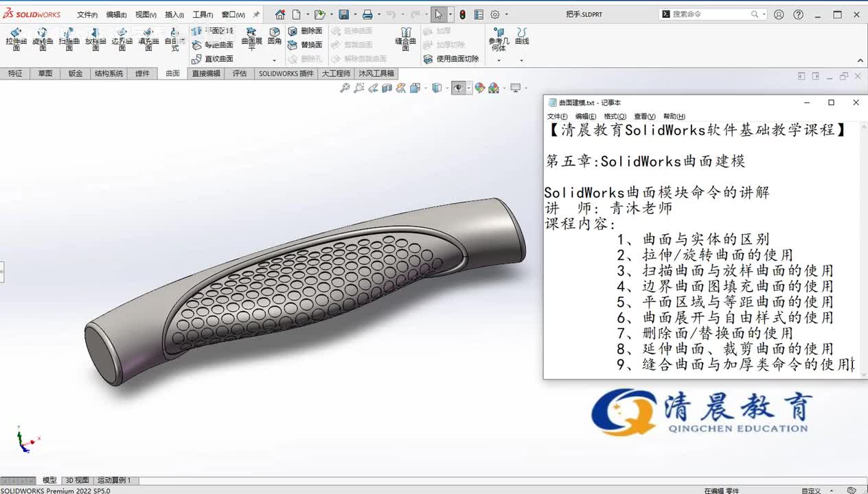Expand the Options gear dropdown arrow

(507, 14)
